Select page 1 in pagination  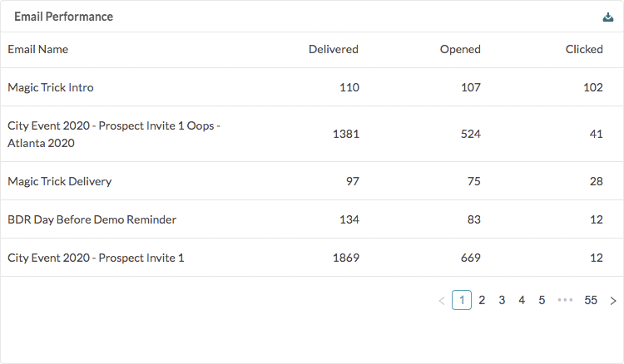[x=462, y=300]
